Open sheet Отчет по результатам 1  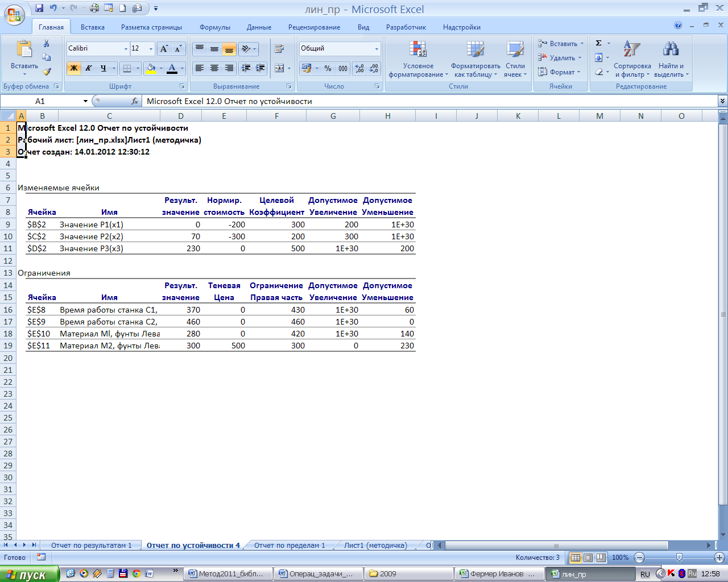(91, 546)
